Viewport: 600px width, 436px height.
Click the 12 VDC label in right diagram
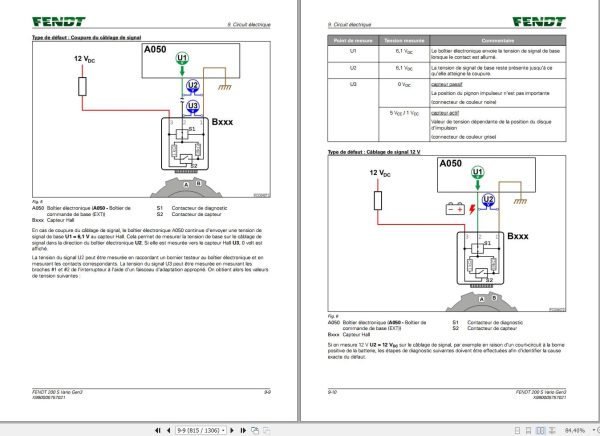pos(380,173)
